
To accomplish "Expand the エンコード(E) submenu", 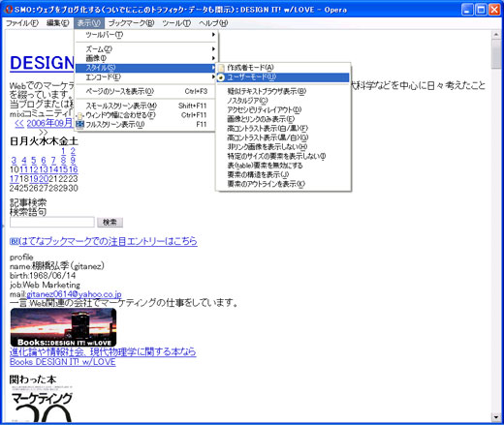I will pos(146,77).
